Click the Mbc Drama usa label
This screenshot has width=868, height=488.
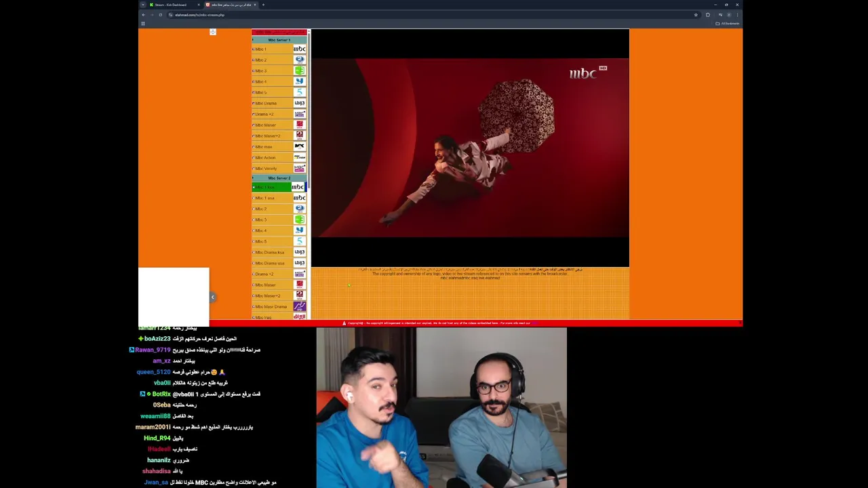270,263
